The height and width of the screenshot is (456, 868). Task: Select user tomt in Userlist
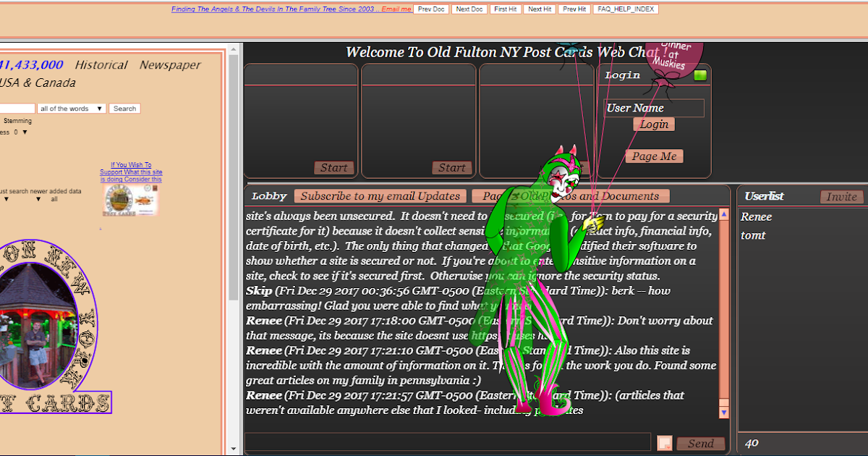(x=753, y=235)
